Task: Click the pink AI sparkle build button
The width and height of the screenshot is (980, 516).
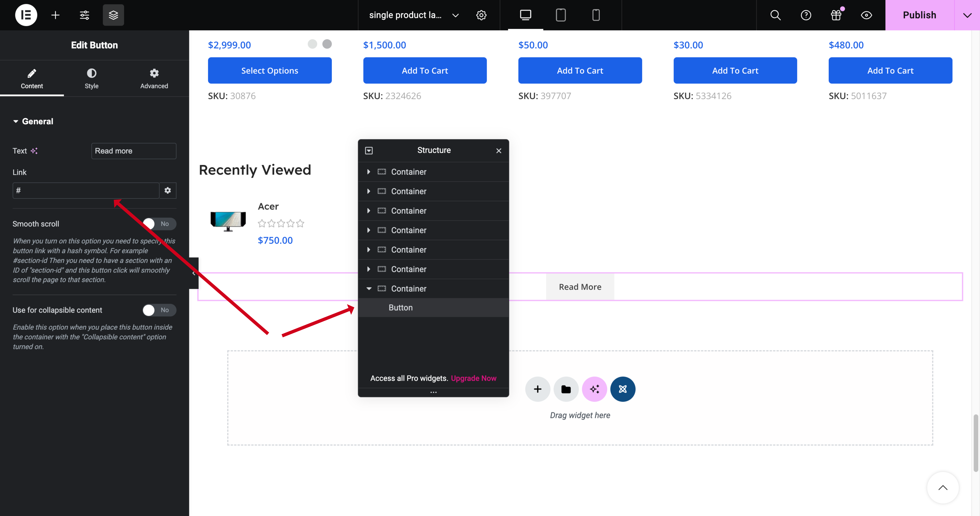Action: coord(595,389)
